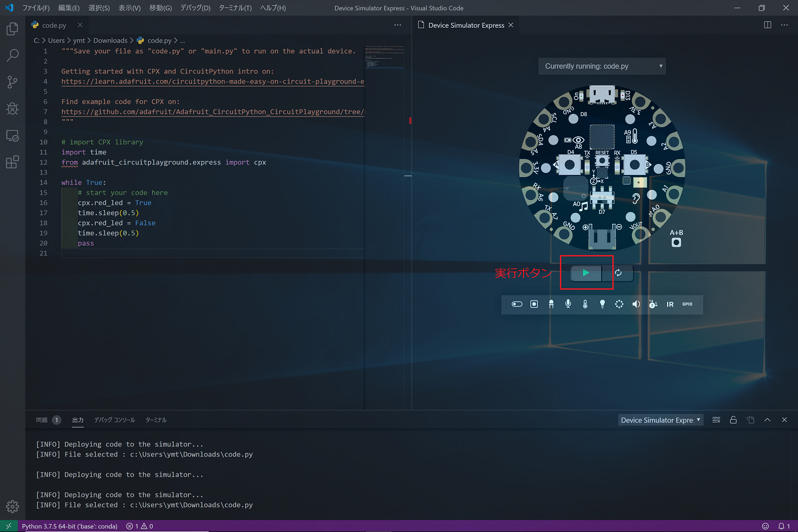Image resolution: width=798 pixels, height=532 pixels.
Task: Select the NeoPixels ring tool
Action: (619, 304)
